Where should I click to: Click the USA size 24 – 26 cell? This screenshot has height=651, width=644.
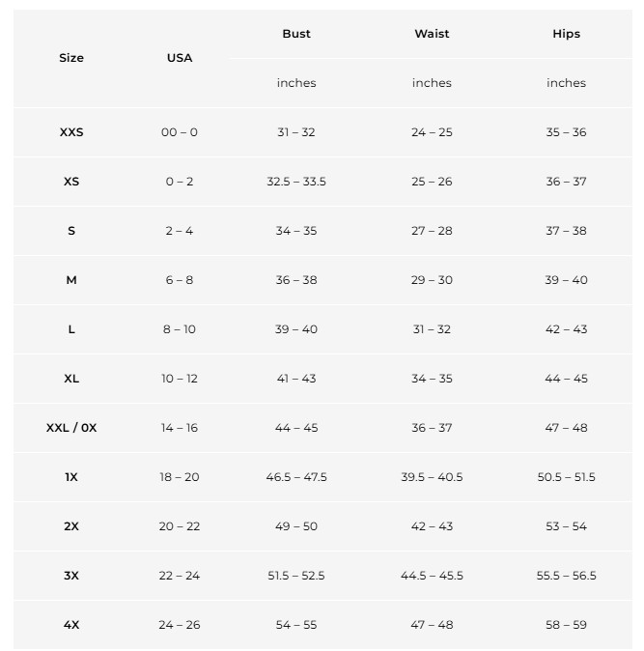(180, 625)
